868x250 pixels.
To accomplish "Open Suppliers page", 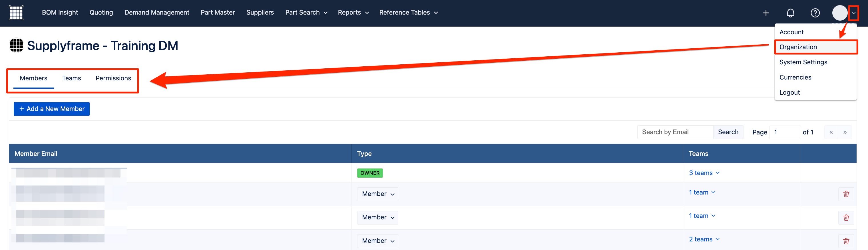I will tap(260, 13).
